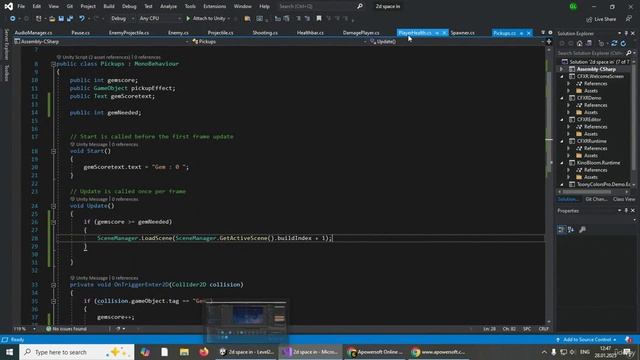Click the Solution Explorer search magnifier icon

(629, 53)
